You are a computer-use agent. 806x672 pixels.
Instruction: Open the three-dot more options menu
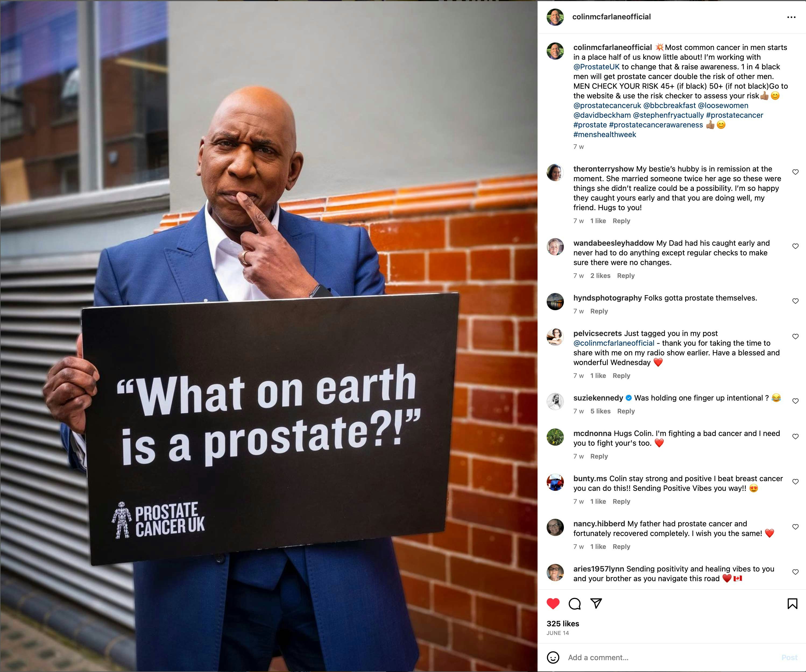(791, 17)
